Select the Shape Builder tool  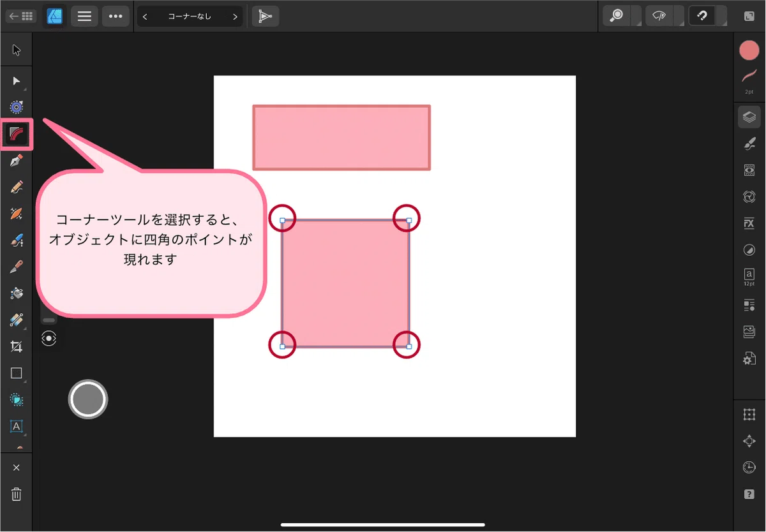click(17, 400)
